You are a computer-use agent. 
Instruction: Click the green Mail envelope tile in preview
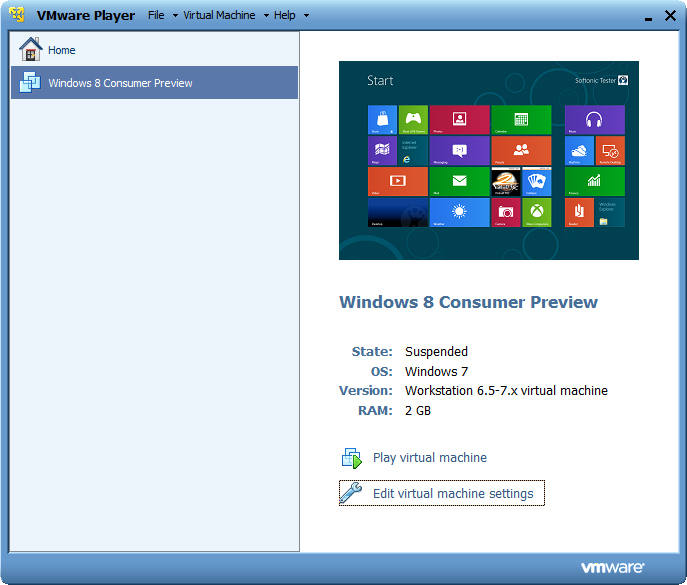pyautogui.click(x=459, y=181)
